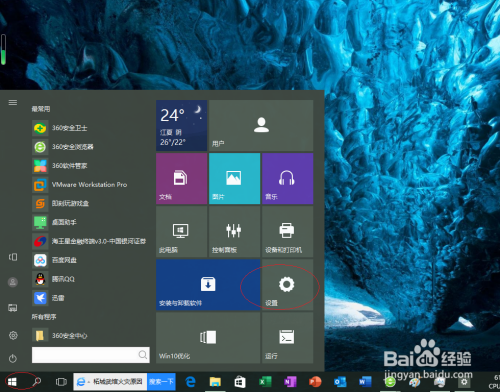This screenshot has height=392, width=500.
Task: Open Paint palette icon on taskbar
Action: coord(415,382)
